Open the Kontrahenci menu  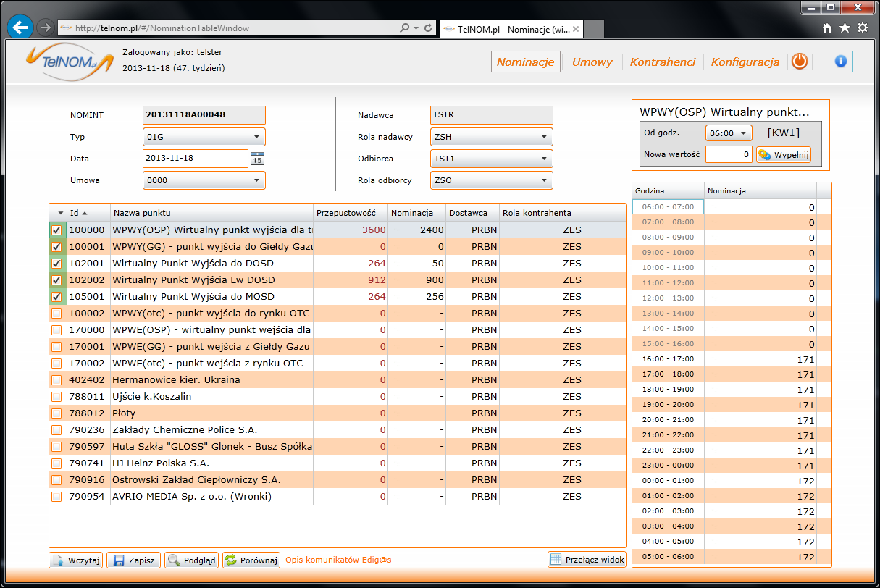(663, 62)
